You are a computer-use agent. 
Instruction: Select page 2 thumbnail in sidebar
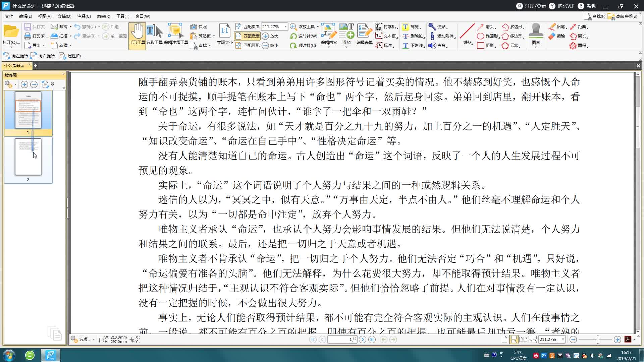point(28,157)
